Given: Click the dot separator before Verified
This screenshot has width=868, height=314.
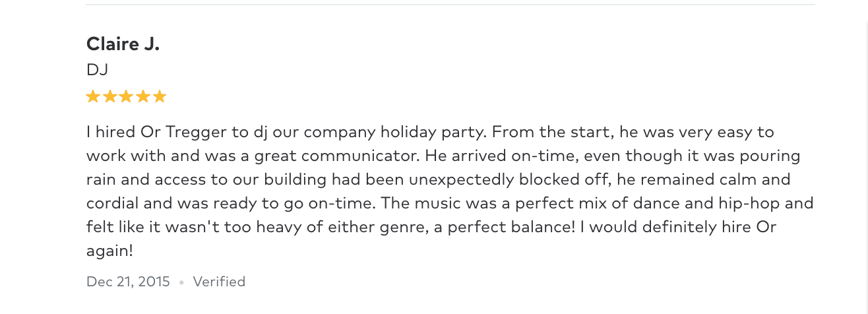Looking at the screenshot, I should 181,282.
